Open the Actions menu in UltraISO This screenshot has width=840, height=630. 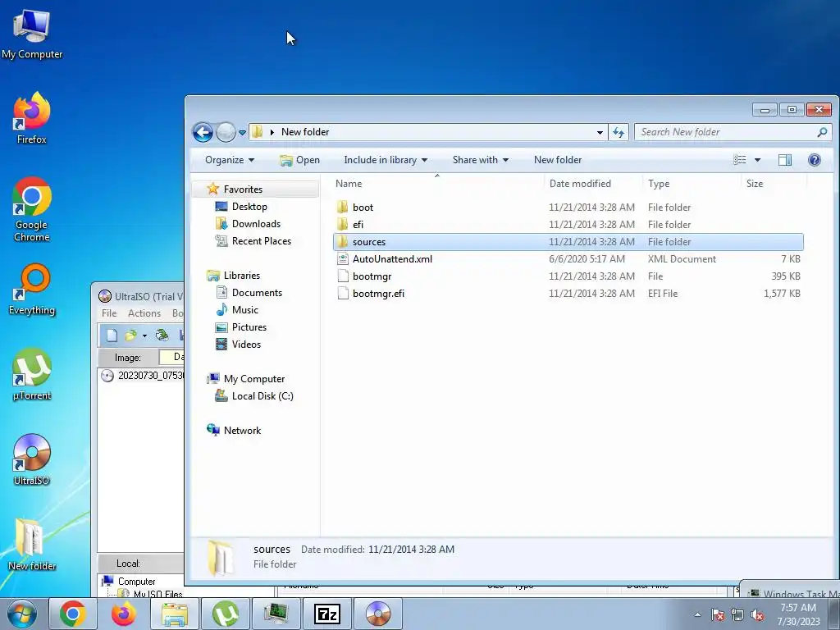pyautogui.click(x=144, y=313)
